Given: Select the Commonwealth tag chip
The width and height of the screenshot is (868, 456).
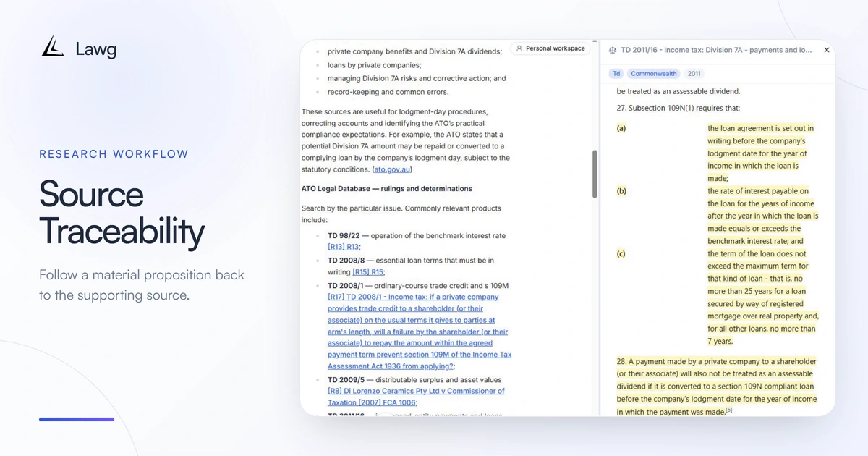Looking at the screenshot, I should click(x=654, y=74).
